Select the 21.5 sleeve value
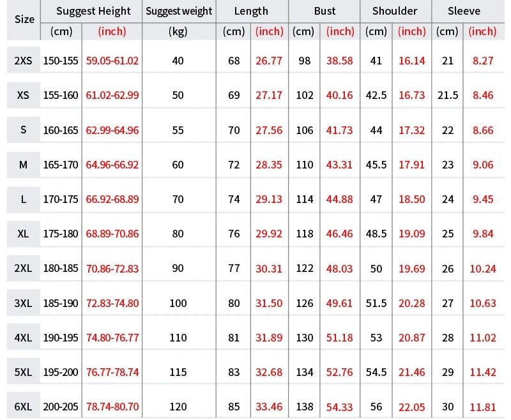This screenshot has height=420, width=511. pyautogui.click(x=448, y=95)
